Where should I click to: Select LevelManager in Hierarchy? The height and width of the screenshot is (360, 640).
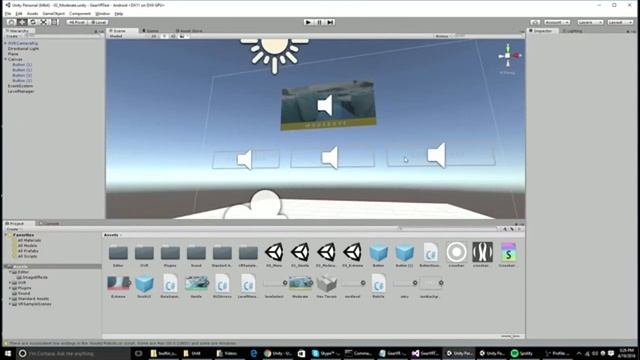coord(21,91)
